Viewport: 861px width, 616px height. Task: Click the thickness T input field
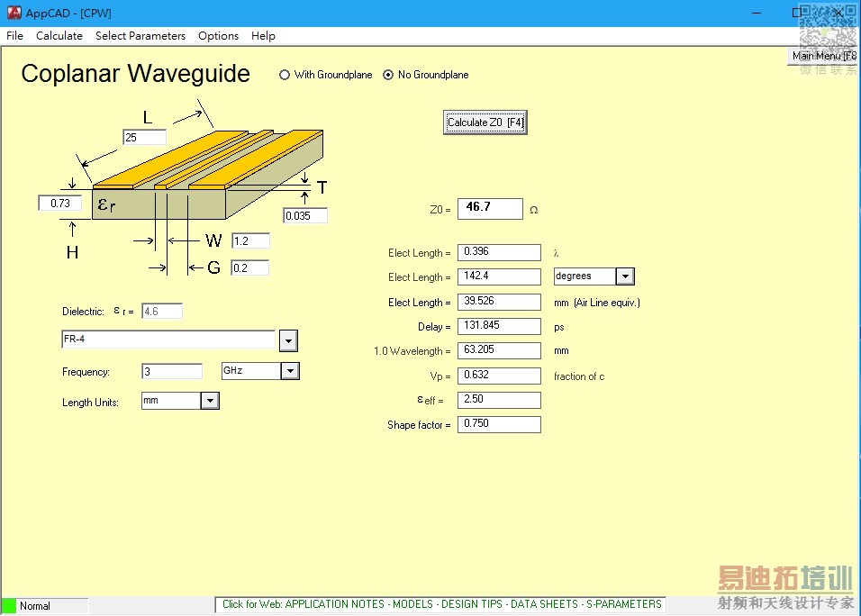point(305,216)
